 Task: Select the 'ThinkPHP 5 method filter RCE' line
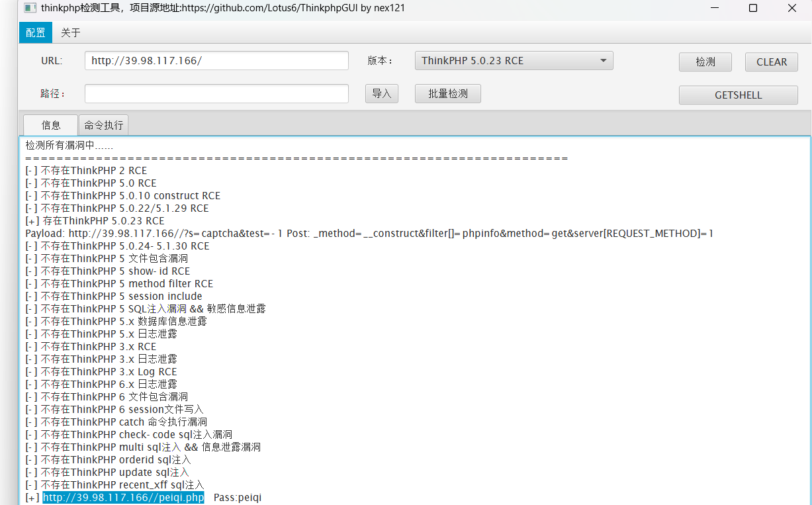pos(119,284)
